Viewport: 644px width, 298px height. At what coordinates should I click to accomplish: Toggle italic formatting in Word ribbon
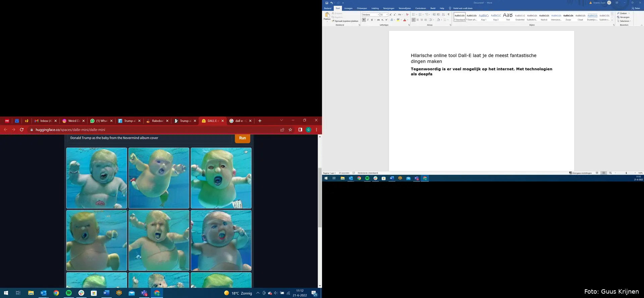pyautogui.click(x=368, y=20)
